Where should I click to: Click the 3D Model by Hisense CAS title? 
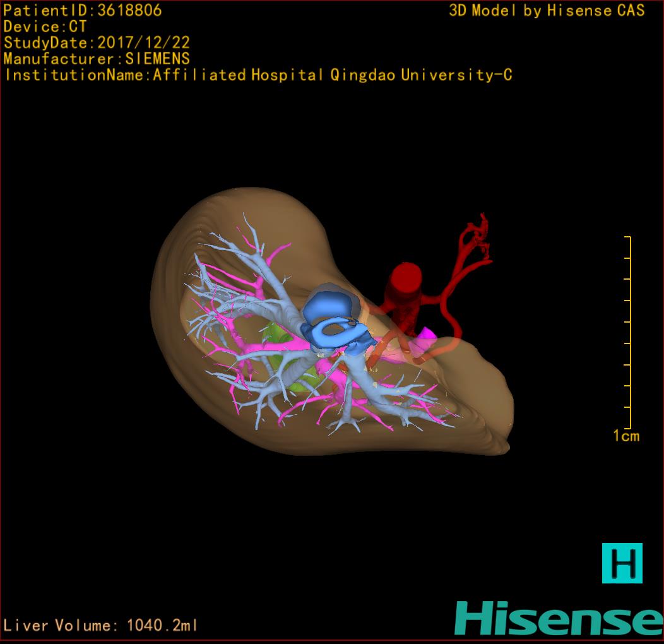tap(547, 10)
